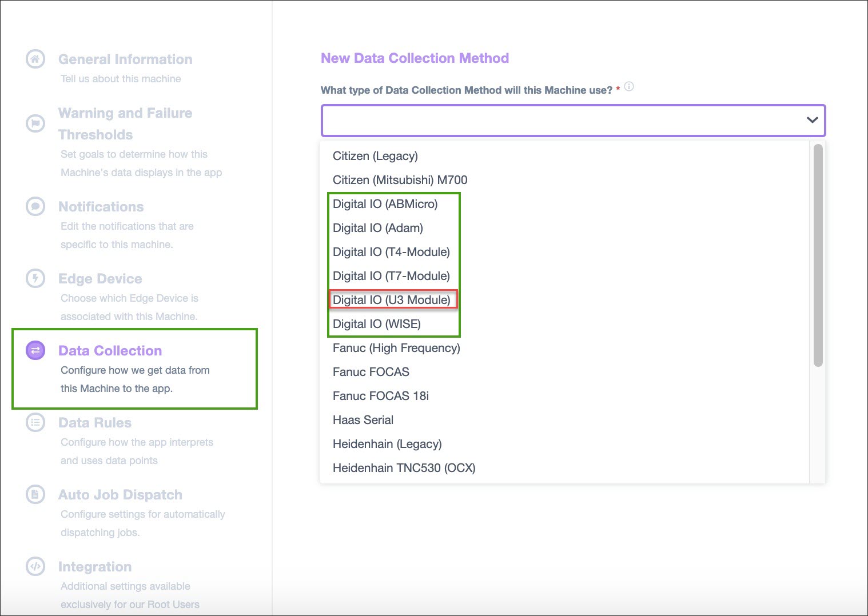Select the Data Collection step title
Viewport: 868px width, 616px height.
click(110, 351)
